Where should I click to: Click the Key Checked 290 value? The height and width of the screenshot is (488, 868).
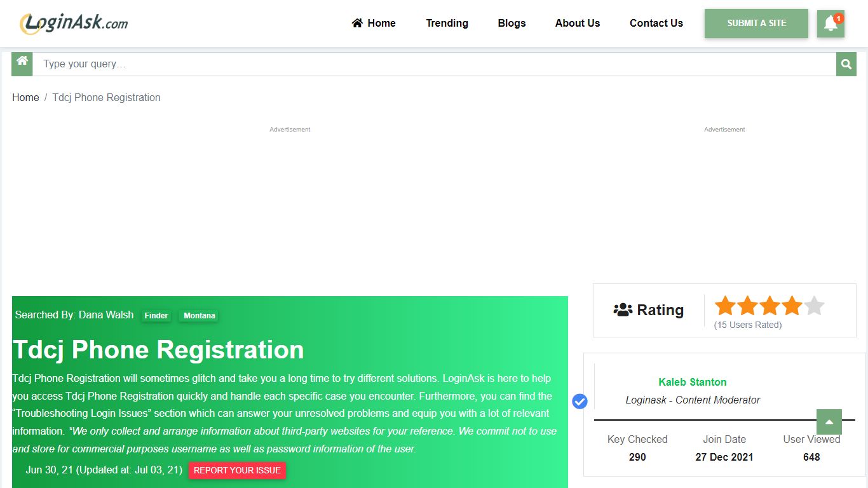(x=637, y=457)
